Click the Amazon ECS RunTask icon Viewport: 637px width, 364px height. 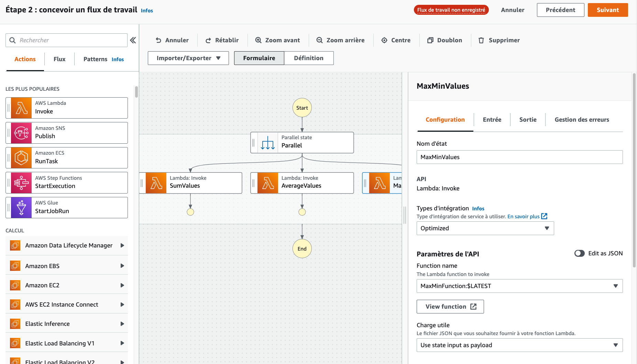pos(21,158)
